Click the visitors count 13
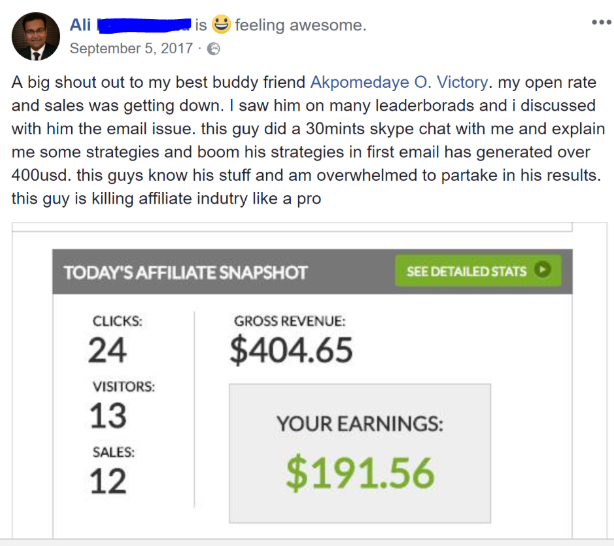614x546 pixels. pos(108,416)
